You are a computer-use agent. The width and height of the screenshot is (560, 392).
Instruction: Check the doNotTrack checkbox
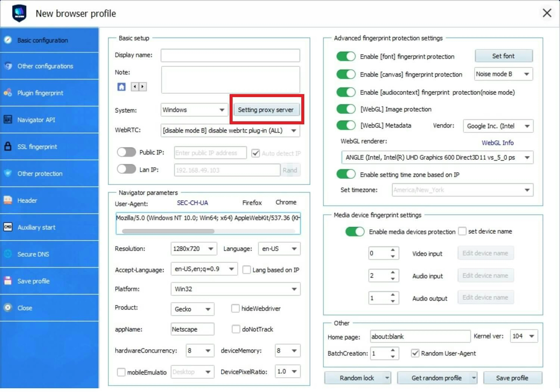pos(236,329)
